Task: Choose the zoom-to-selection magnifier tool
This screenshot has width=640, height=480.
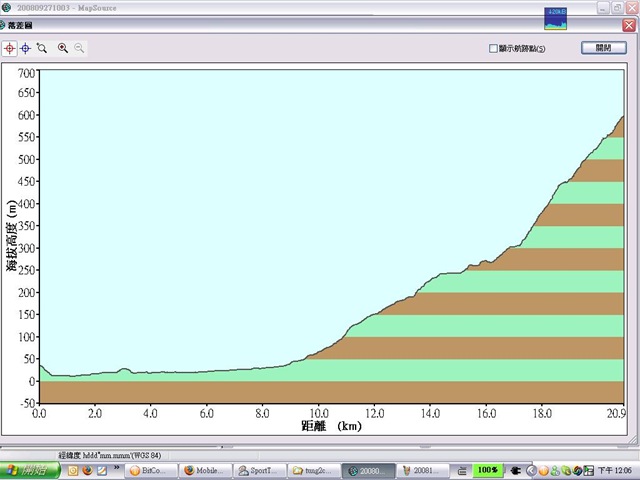Action: click(42, 48)
